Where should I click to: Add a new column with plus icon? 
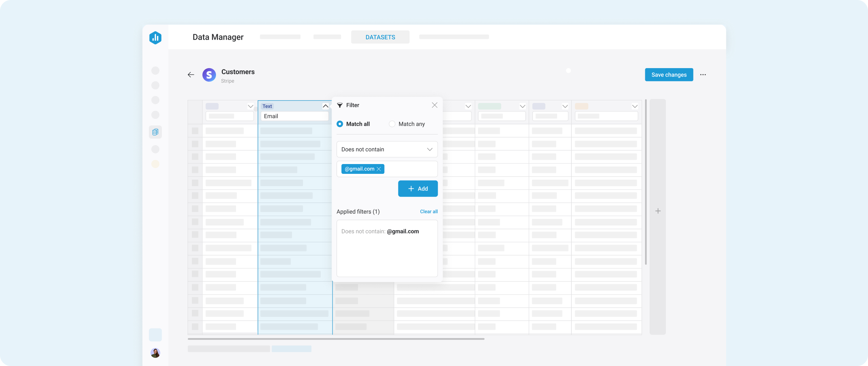pyautogui.click(x=658, y=211)
